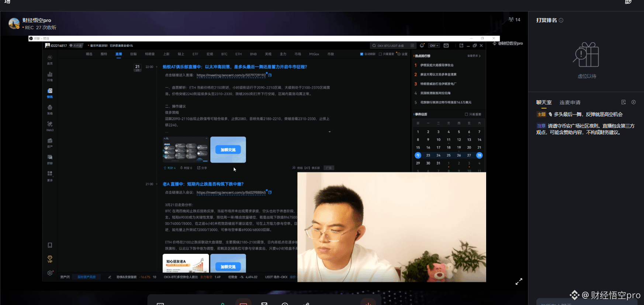Open link meeting.tencent.com/p/8602988845
This screenshot has width=644, height=305.
coord(231,192)
